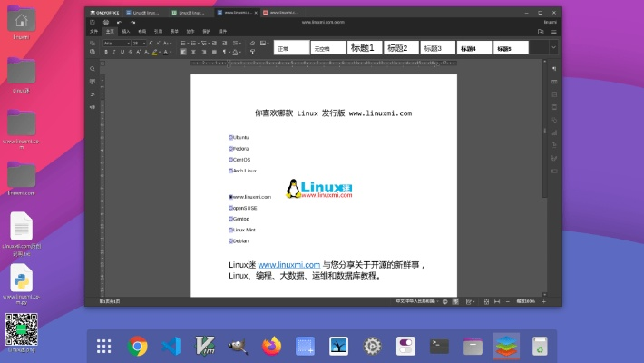This screenshot has width=644, height=363.
Task: Select the Ubuntu radio button
Action: click(230, 137)
